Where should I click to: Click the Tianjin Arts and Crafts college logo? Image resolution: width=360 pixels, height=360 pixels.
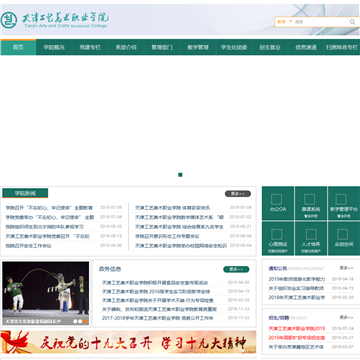coord(55,20)
